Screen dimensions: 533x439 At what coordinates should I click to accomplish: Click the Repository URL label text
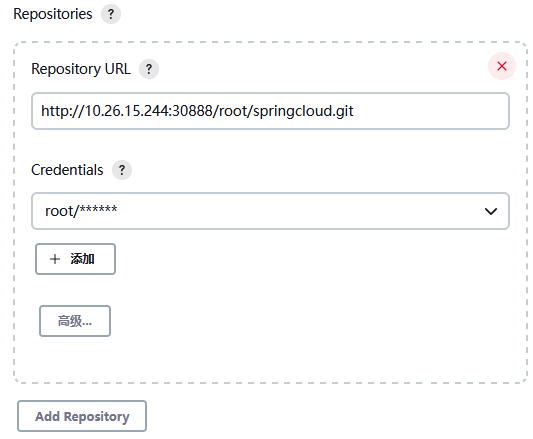pos(81,69)
